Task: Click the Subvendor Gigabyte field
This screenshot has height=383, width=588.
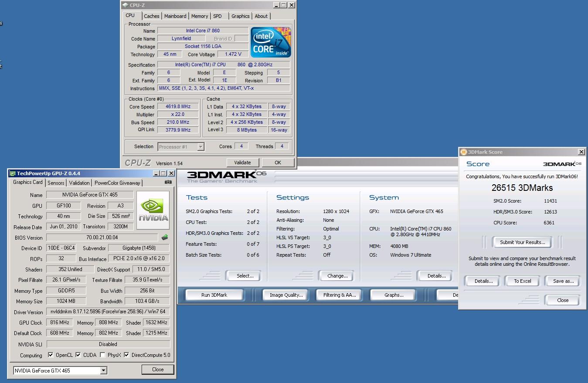Action: pyautogui.click(x=139, y=248)
